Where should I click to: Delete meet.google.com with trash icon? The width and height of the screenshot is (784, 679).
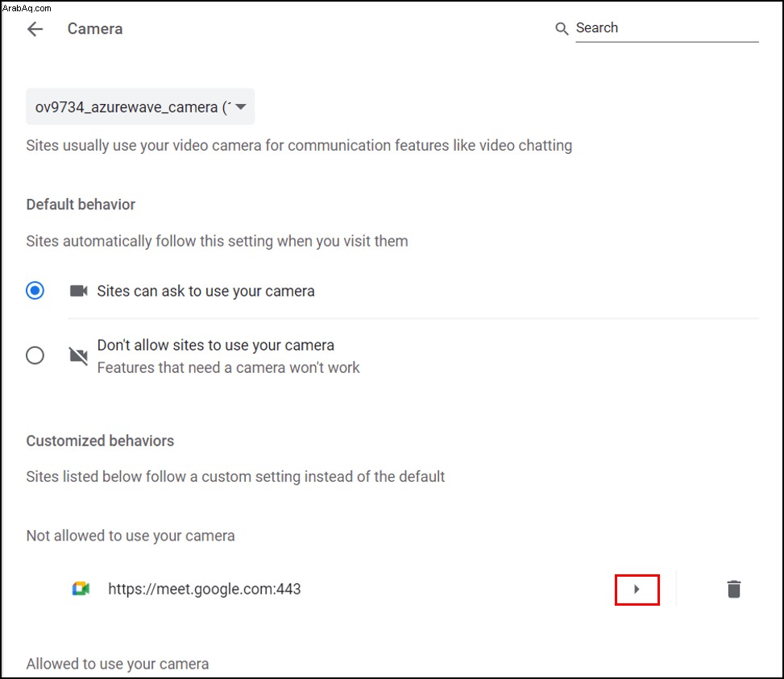[733, 589]
